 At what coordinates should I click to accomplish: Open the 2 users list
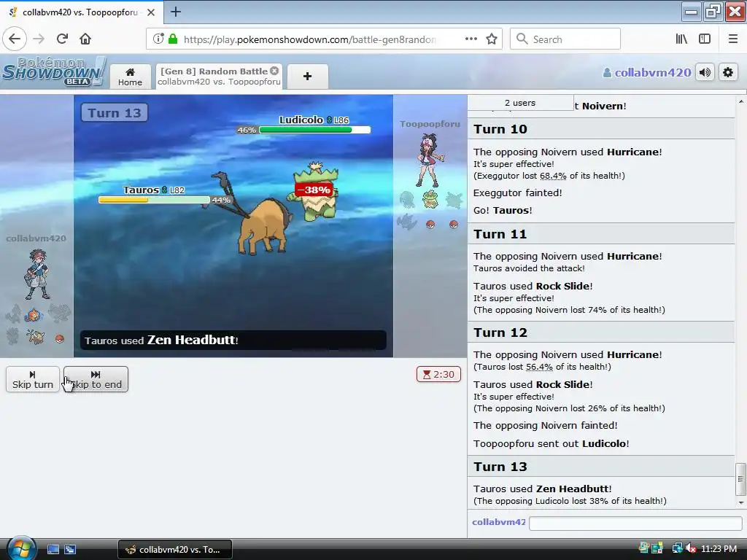tap(520, 103)
